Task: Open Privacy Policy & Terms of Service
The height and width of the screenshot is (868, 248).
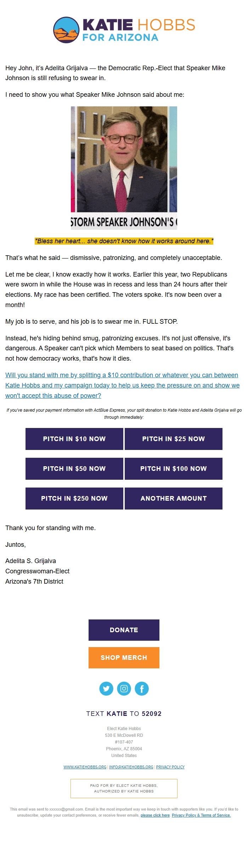Action: 201,815
